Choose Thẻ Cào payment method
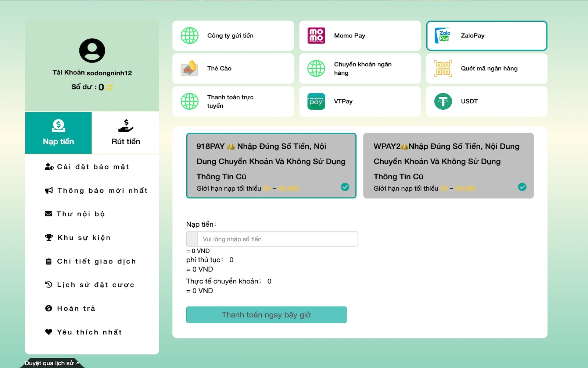588x368 pixels. tap(233, 68)
